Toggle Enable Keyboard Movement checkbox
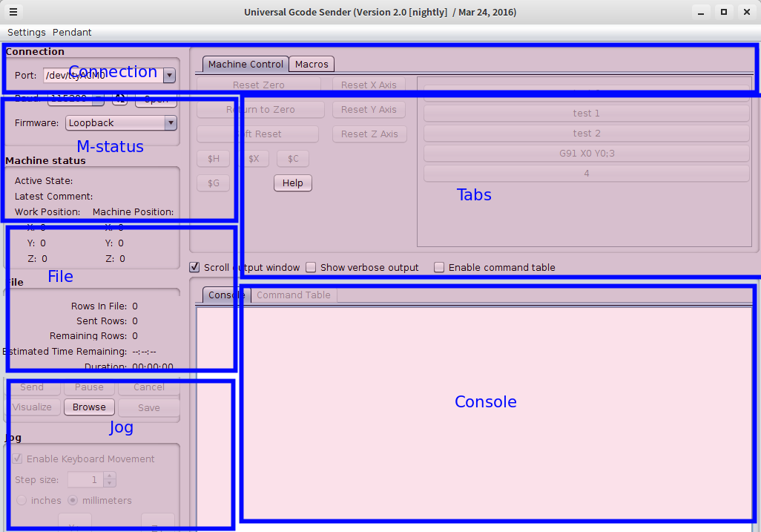This screenshot has width=761, height=532. point(18,459)
